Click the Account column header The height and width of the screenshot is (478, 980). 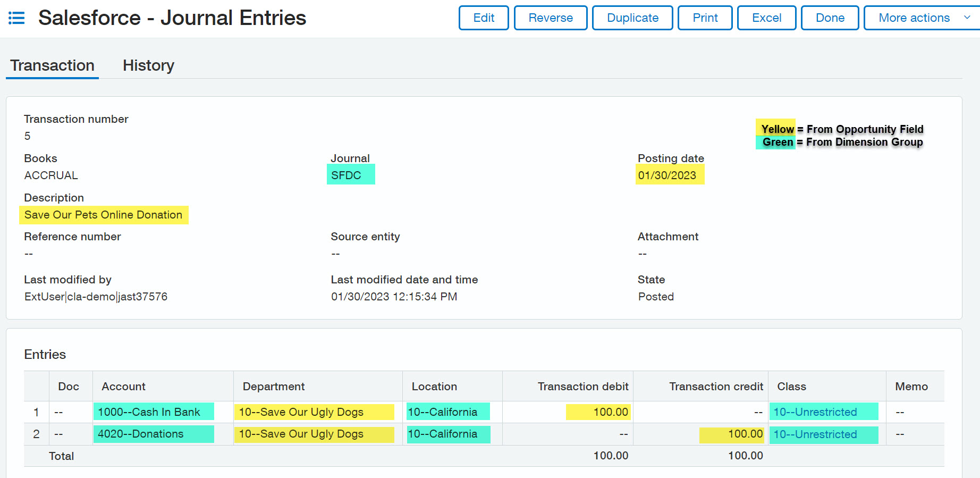click(x=123, y=387)
